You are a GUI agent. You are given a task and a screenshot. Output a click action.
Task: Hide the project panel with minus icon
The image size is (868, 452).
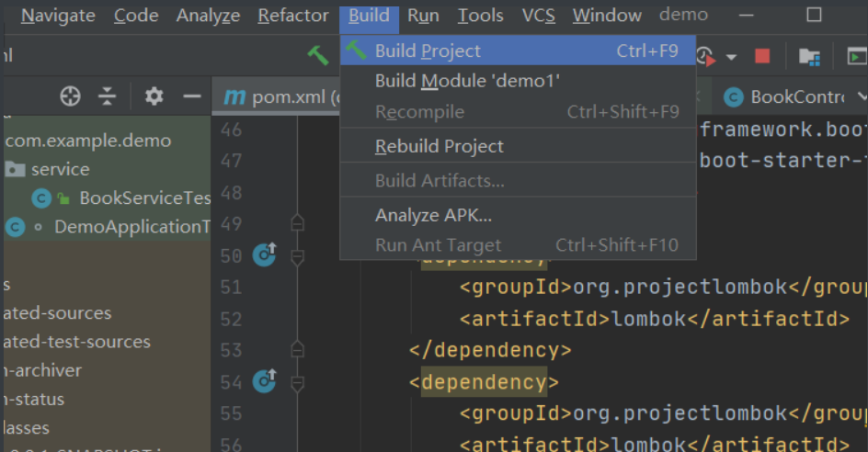coord(191,96)
